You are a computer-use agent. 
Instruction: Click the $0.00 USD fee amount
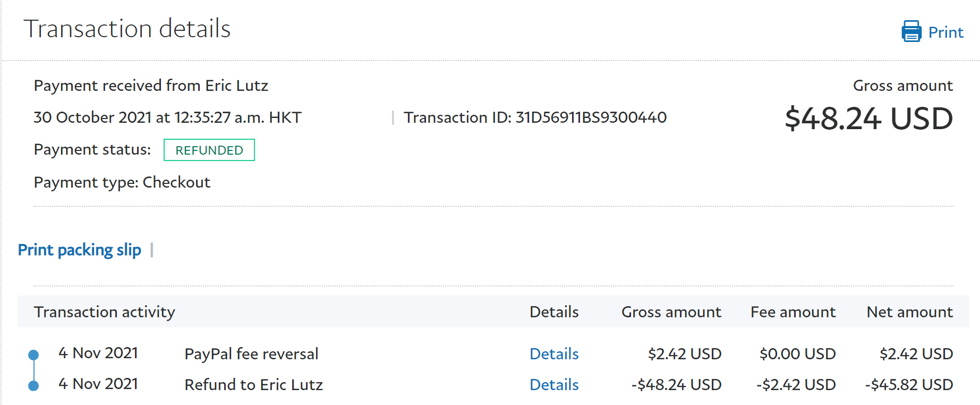tap(797, 354)
